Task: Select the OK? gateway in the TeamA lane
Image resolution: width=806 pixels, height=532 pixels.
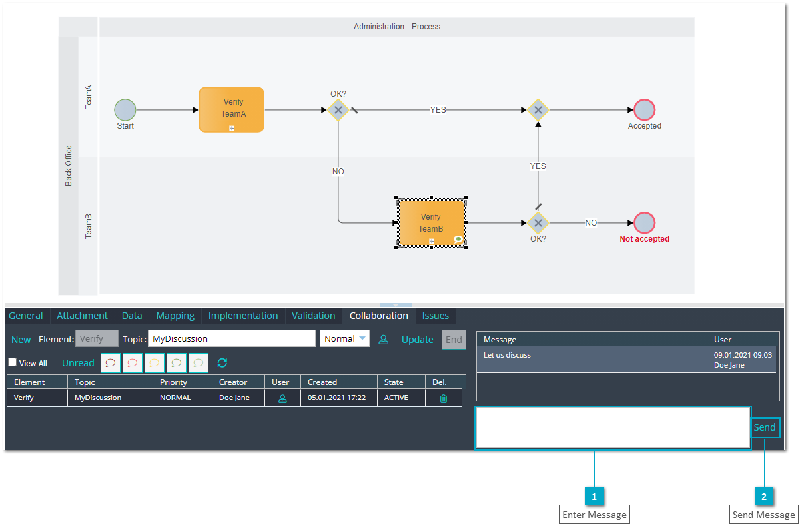Action: pos(338,110)
